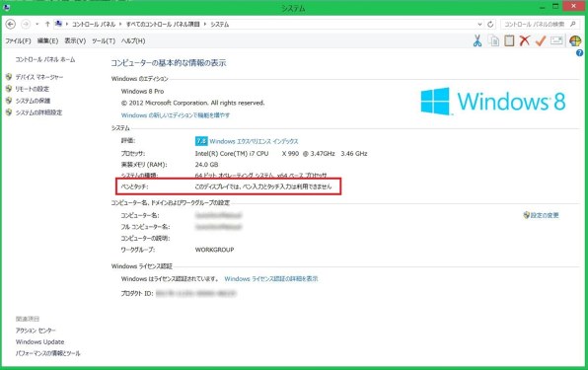
Task: Click the Forward navigation arrow
Action: (26, 25)
